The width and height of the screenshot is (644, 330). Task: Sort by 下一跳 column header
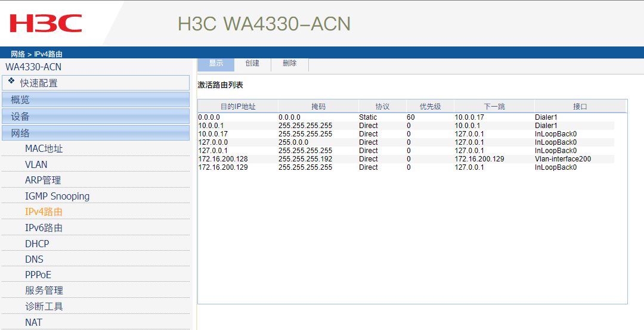[494, 107]
